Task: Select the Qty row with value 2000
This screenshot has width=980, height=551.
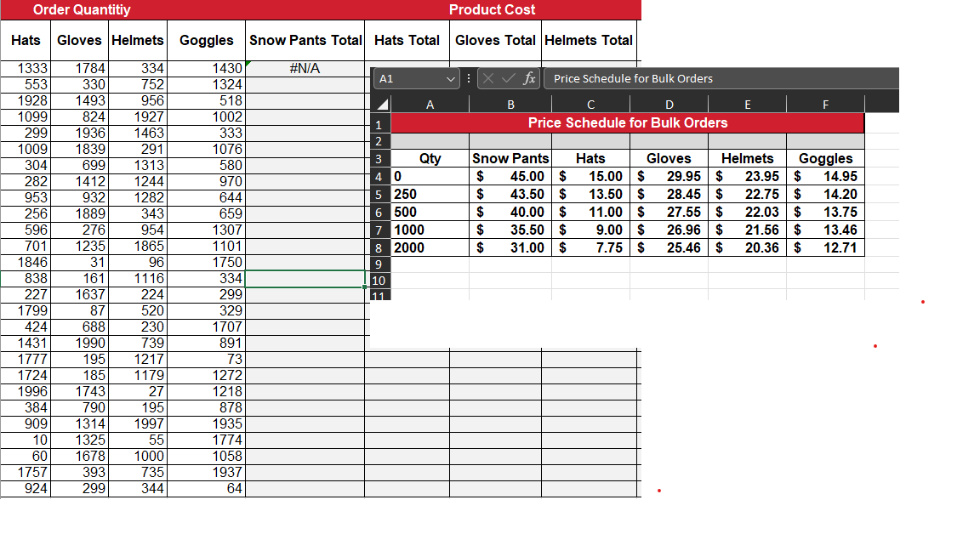Action: click(x=430, y=247)
